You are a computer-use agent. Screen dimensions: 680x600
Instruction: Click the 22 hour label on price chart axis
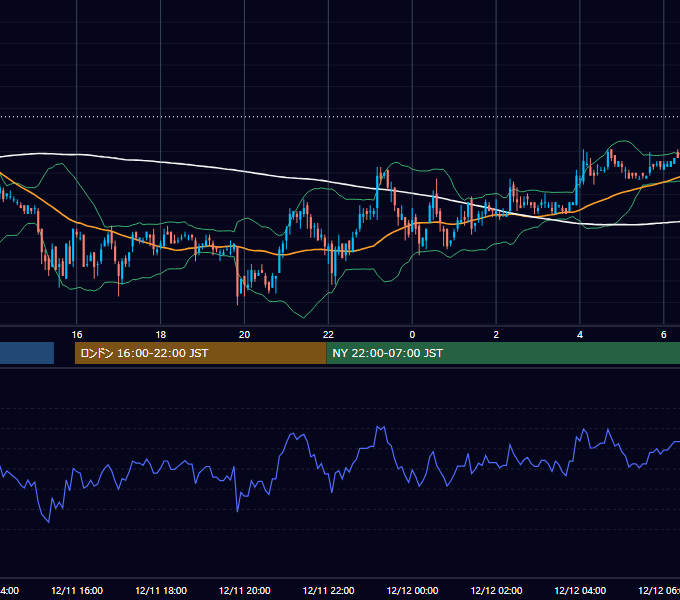(328, 335)
